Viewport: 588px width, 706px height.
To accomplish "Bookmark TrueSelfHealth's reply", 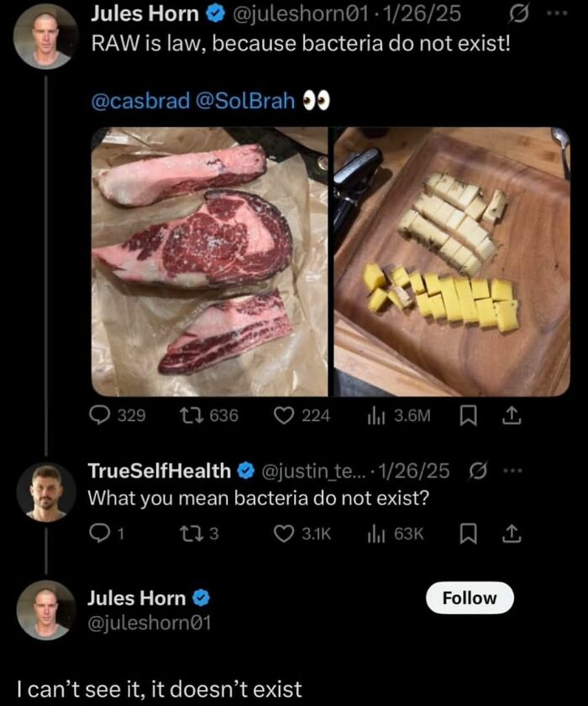I will (x=470, y=533).
